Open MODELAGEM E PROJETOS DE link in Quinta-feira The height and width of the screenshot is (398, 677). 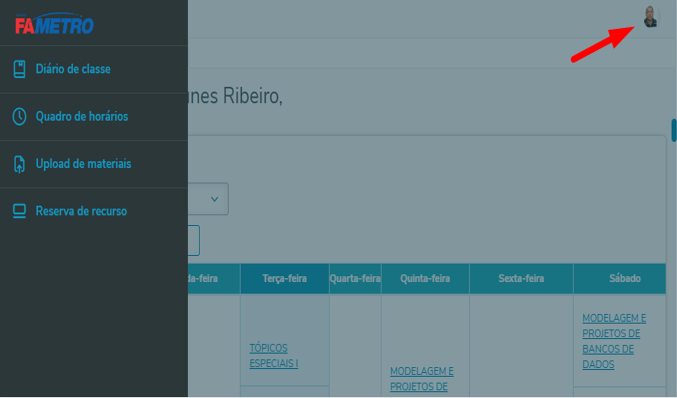(x=422, y=379)
